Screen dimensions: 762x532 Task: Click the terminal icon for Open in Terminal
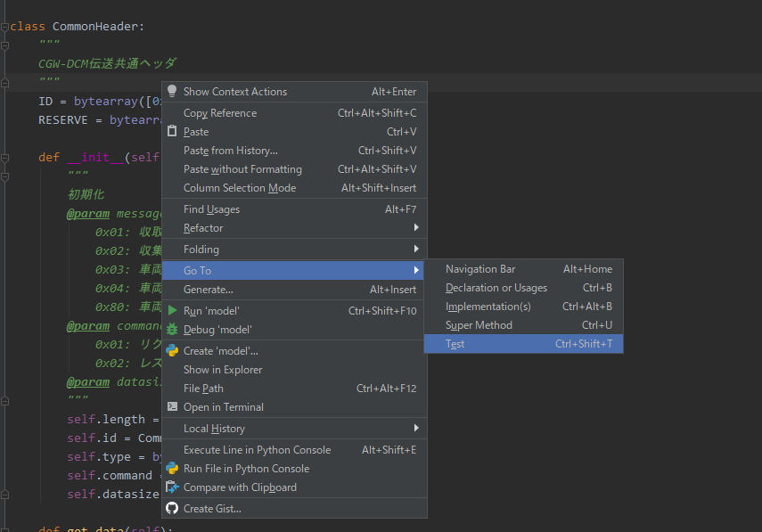click(x=171, y=407)
